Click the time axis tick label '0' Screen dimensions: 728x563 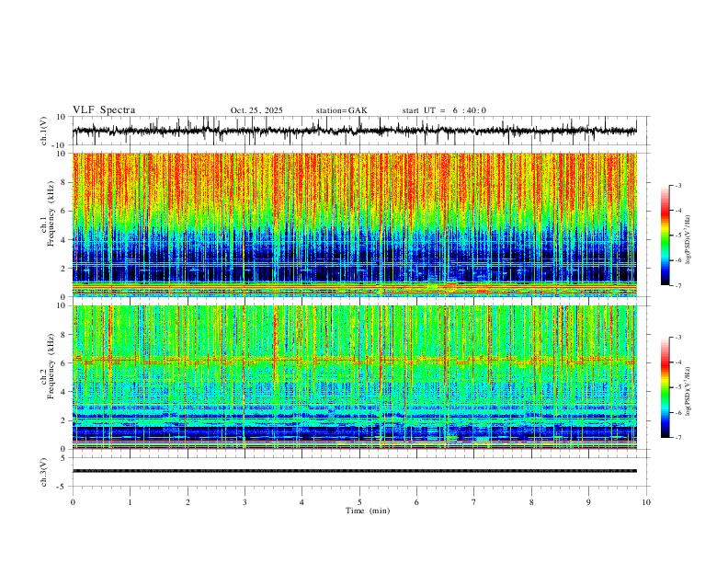coord(73,502)
